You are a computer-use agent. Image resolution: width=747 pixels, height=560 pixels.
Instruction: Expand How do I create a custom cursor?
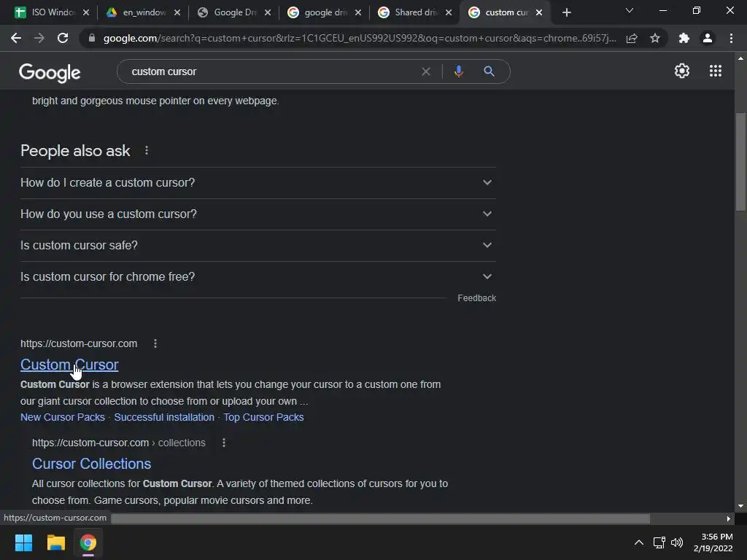pyautogui.click(x=258, y=183)
